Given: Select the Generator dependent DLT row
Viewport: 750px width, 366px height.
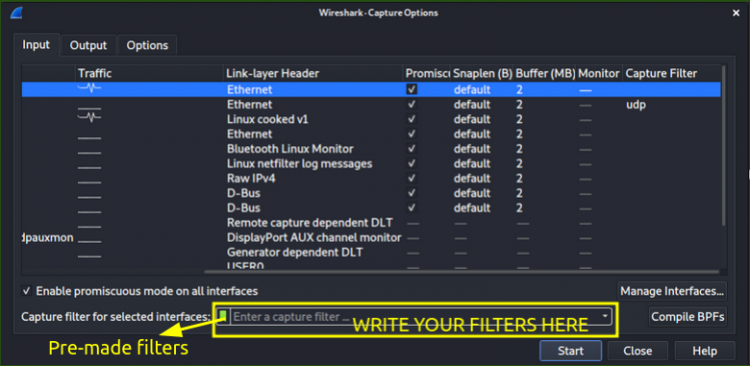Looking at the screenshot, I should [371, 252].
